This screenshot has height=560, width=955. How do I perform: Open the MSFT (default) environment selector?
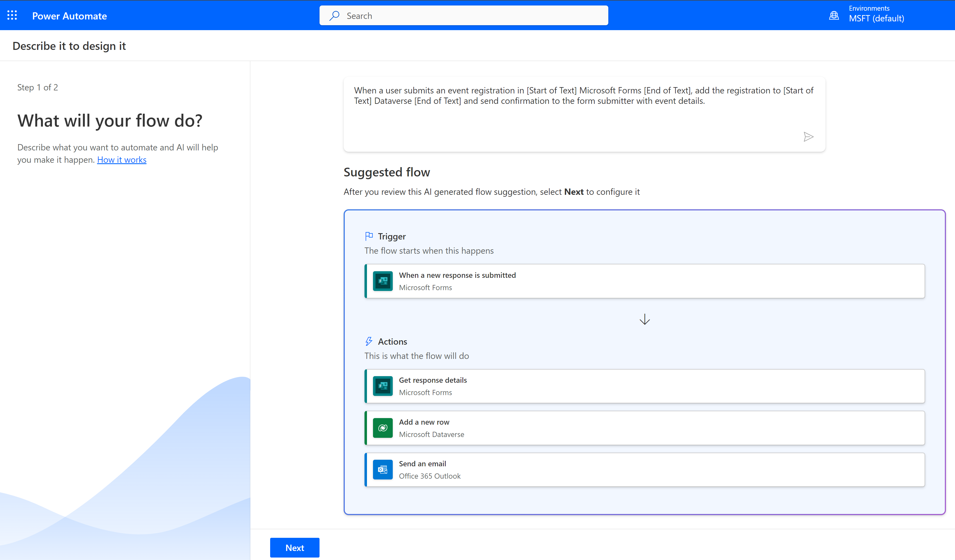coord(876,18)
